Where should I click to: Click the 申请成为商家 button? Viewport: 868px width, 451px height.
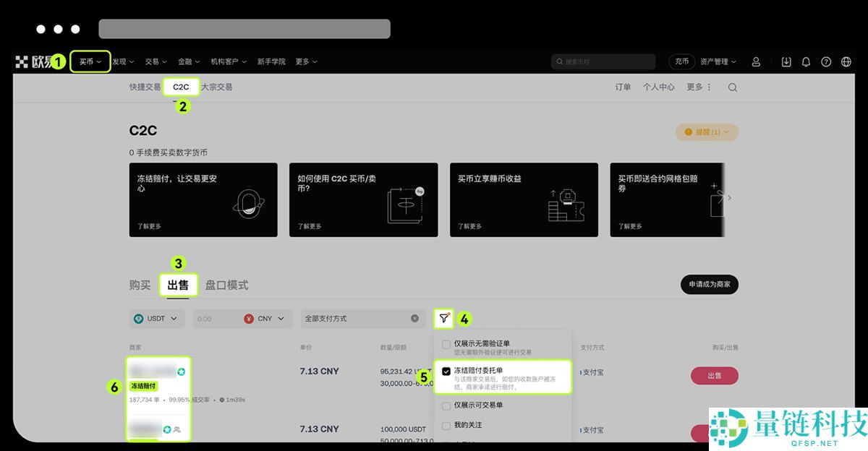pyautogui.click(x=709, y=284)
